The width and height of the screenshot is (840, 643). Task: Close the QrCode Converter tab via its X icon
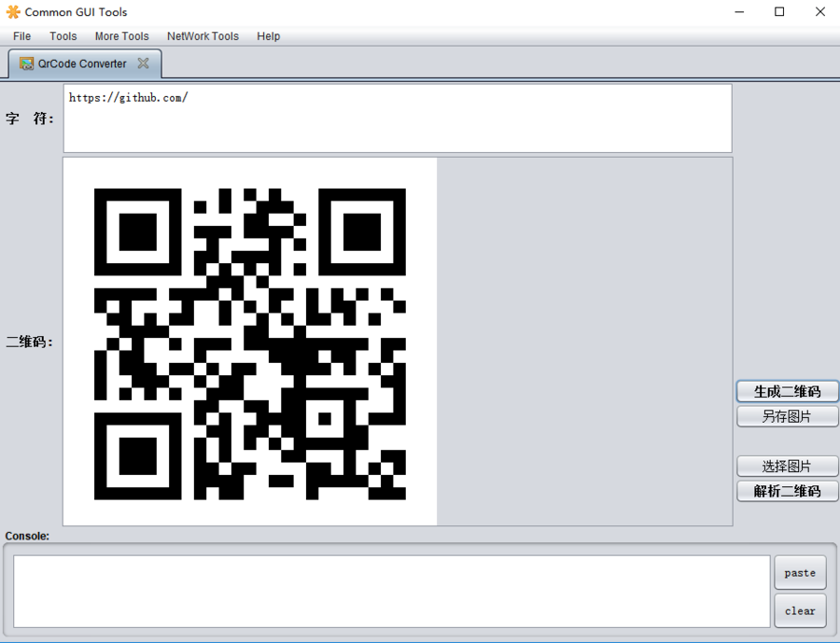[x=143, y=63]
